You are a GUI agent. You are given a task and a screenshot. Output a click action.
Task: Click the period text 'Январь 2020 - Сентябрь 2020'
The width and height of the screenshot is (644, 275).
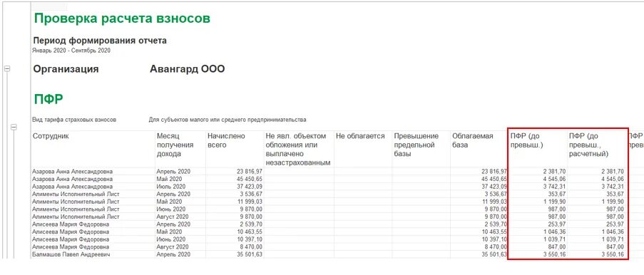click(x=71, y=51)
